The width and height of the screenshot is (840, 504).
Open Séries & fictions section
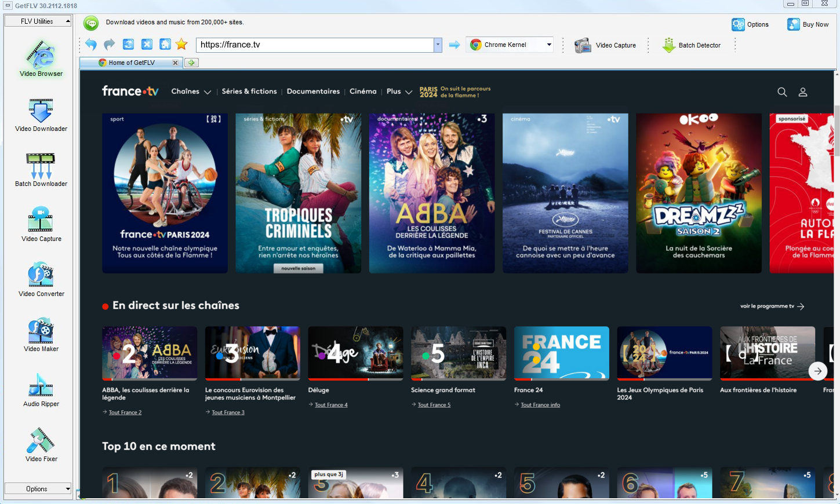point(249,92)
